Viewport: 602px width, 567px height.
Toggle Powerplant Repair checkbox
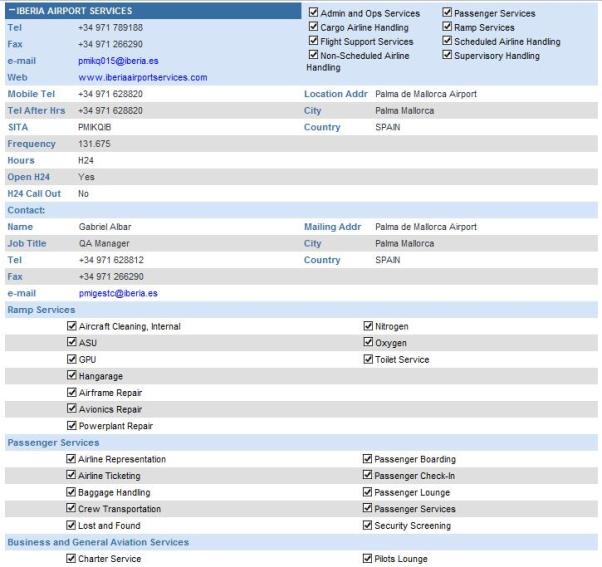(x=71, y=425)
